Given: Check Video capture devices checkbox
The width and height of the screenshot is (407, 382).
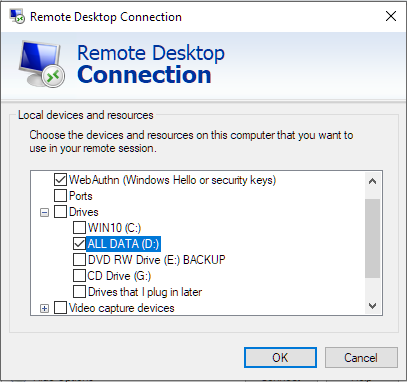Looking at the screenshot, I should point(60,308).
